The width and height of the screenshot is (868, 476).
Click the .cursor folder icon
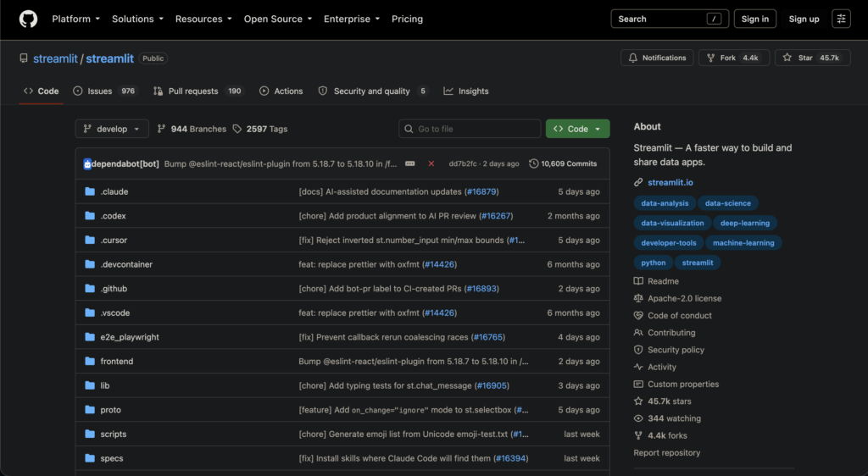click(x=90, y=240)
